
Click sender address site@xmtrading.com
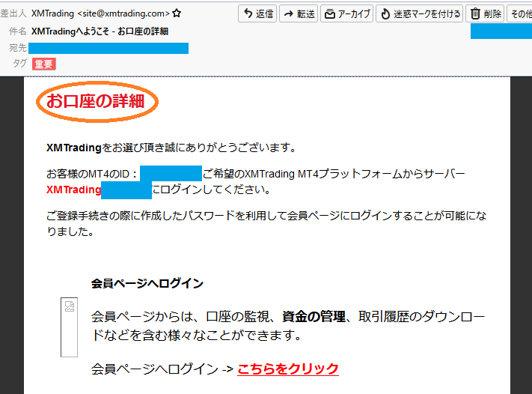coord(123,13)
